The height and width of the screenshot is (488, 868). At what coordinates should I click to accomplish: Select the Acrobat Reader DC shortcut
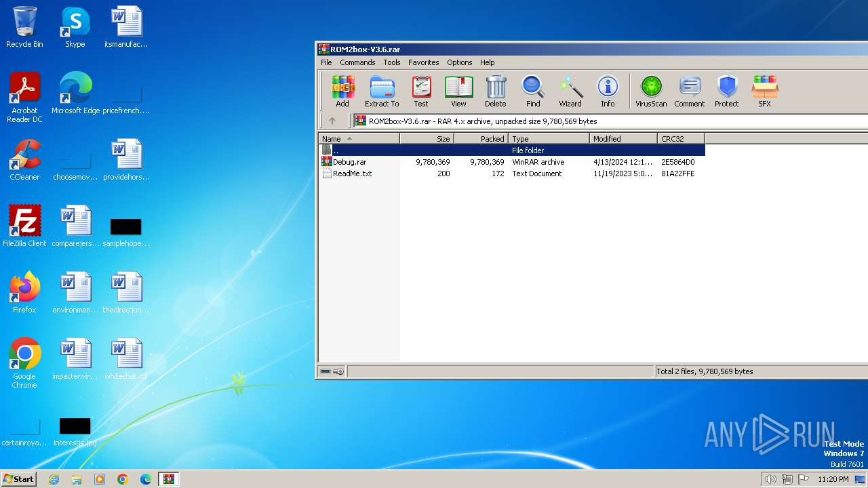(x=24, y=98)
